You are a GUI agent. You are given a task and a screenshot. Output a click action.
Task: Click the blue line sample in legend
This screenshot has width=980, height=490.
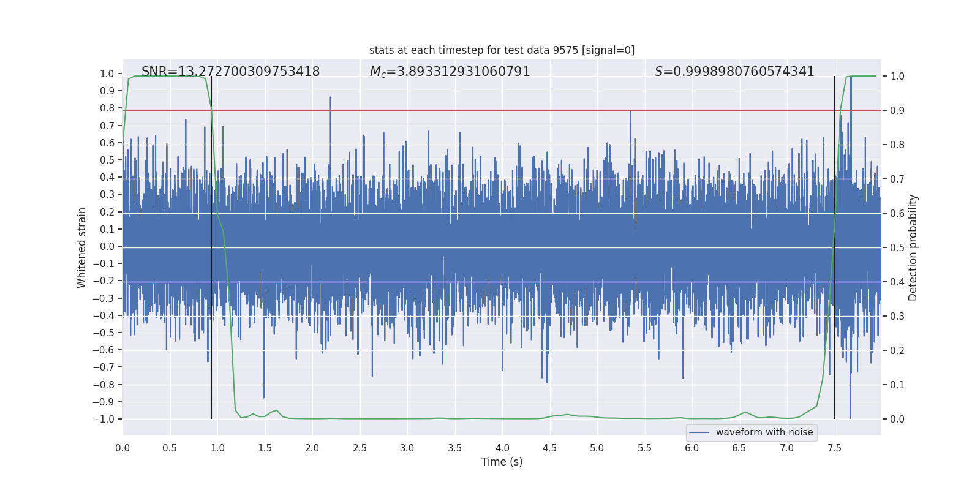click(699, 432)
